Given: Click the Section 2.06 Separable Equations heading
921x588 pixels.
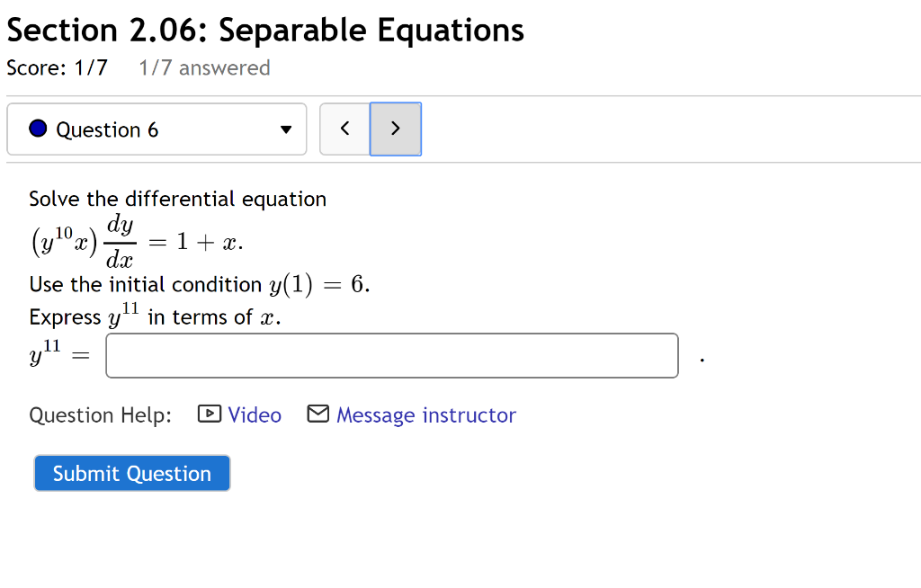Looking at the screenshot, I should tap(265, 31).
